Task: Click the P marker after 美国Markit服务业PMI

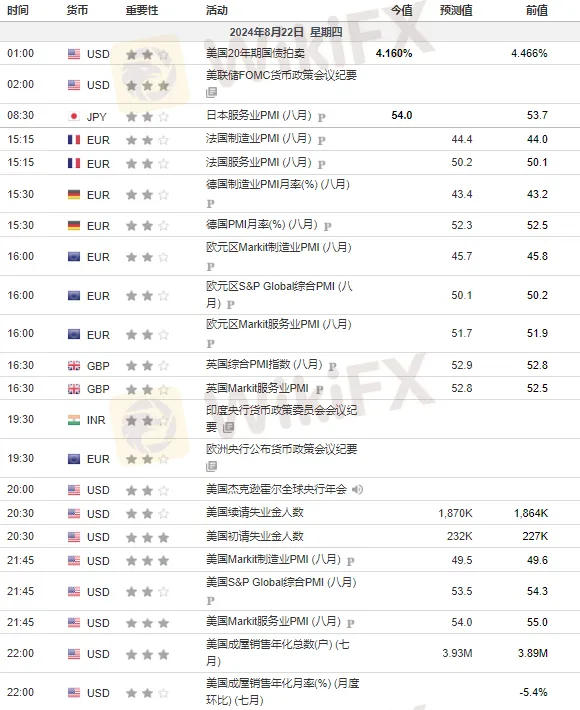Action: click(x=350, y=624)
